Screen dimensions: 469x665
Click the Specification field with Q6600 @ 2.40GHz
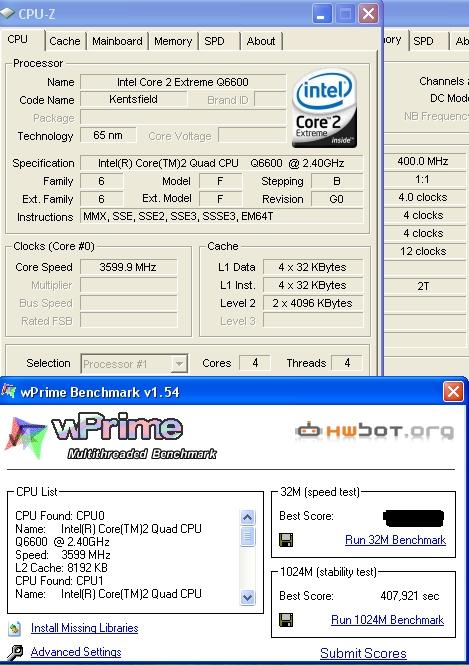point(221,163)
